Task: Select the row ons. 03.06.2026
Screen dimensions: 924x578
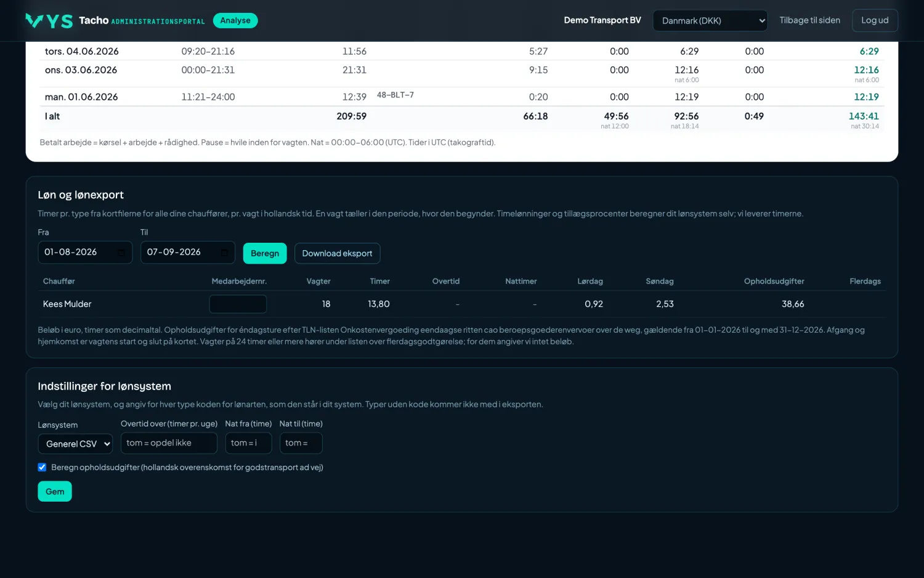Action: (x=462, y=73)
